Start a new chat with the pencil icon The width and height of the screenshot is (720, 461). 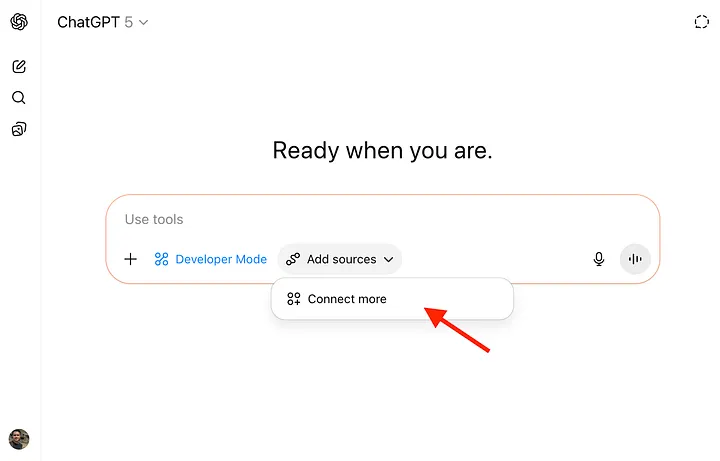19,67
